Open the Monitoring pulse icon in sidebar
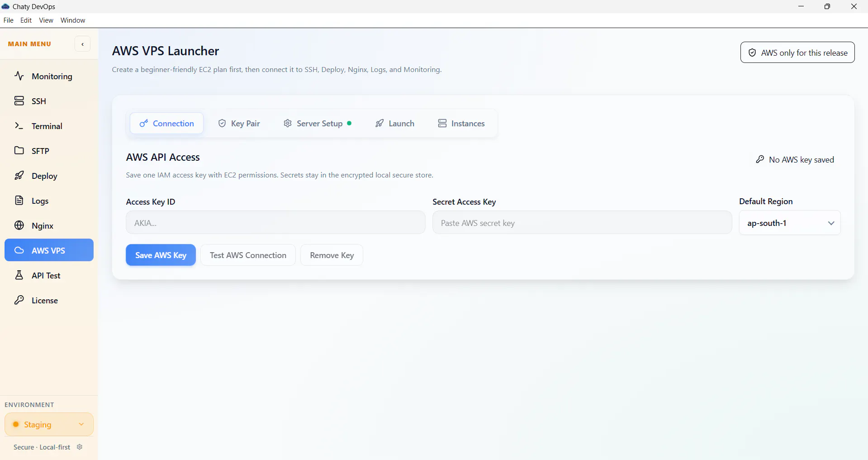Viewport: 868px width, 460px height. [x=19, y=76]
